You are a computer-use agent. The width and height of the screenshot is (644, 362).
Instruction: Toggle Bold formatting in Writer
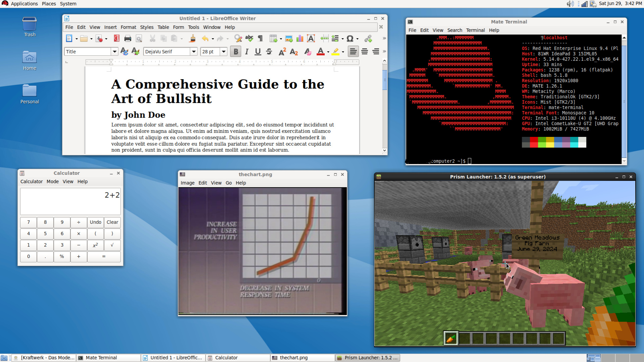(236, 52)
